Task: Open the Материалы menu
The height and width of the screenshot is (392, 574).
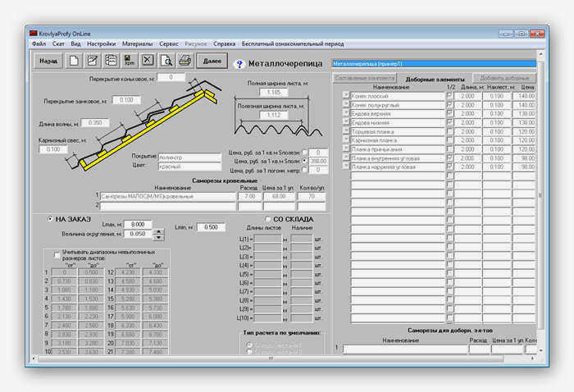Action: (137, 43)
